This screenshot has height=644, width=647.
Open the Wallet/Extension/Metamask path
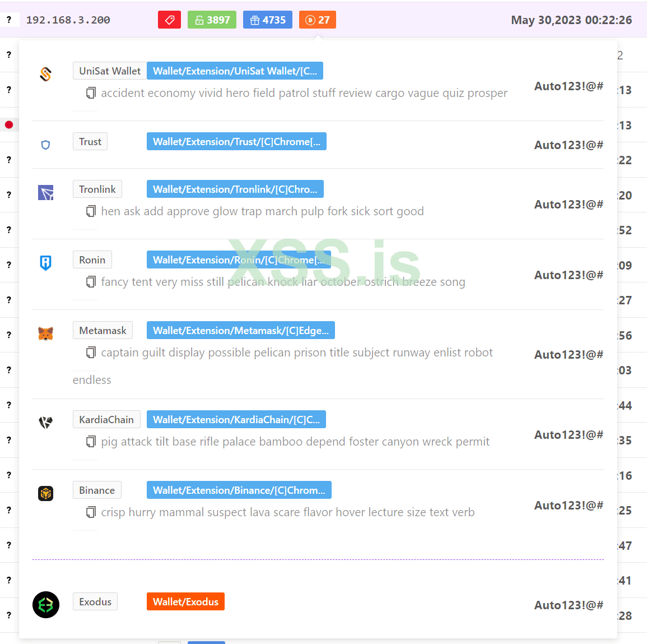click(240, 330)
